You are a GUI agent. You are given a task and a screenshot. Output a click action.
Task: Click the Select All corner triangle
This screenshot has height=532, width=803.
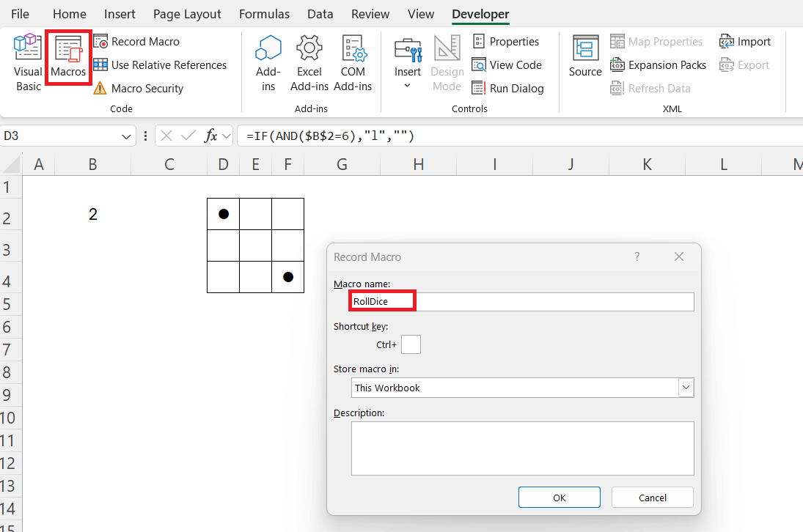coord(11,165)
